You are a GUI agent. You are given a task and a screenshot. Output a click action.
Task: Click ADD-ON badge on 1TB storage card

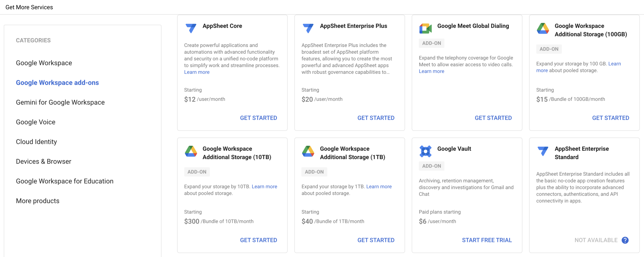[314, 172]
